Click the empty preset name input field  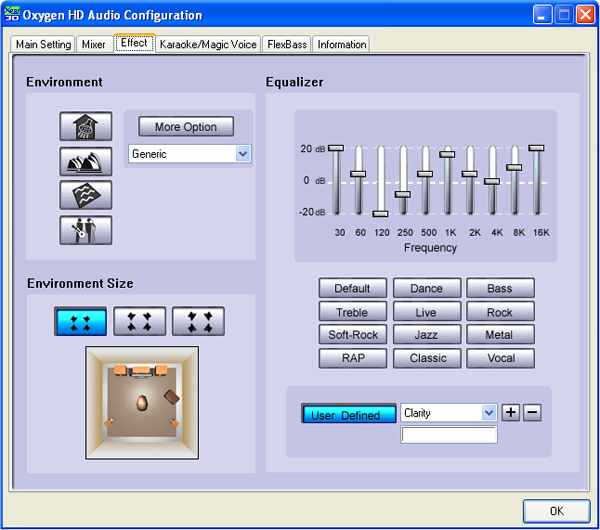pyautogui.click(x=449, y=435)
